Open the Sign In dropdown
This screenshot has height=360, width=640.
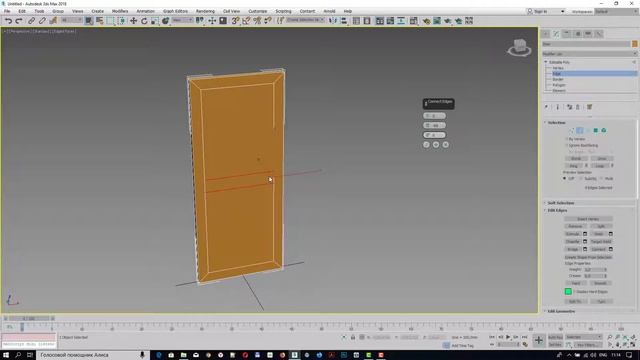click(x=546, y=11)
